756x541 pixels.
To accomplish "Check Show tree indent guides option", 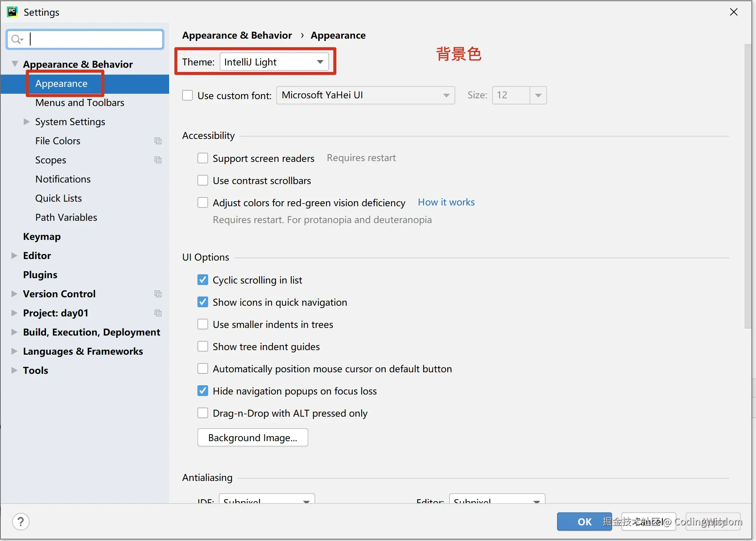I will click(x=203, y=347).
